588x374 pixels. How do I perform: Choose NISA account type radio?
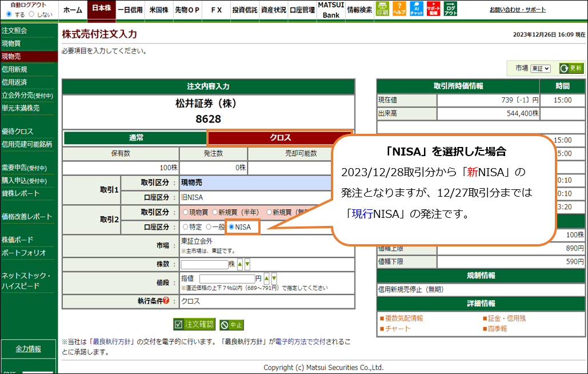click(231, 227)
